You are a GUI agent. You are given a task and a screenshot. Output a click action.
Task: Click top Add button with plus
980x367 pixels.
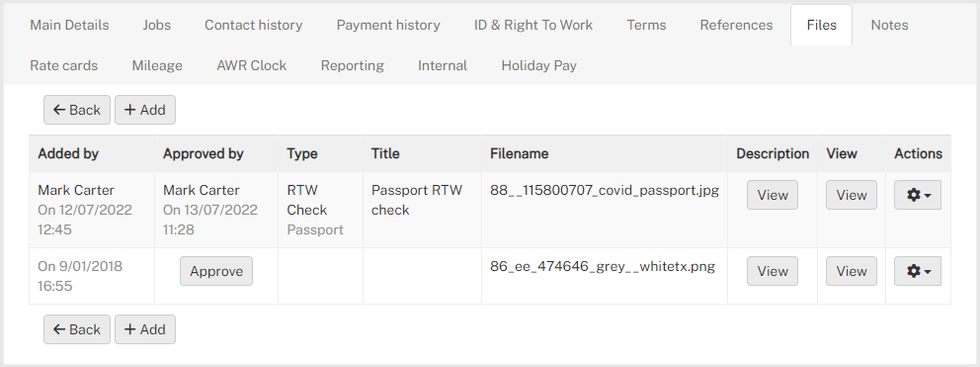tap(145, 110)
